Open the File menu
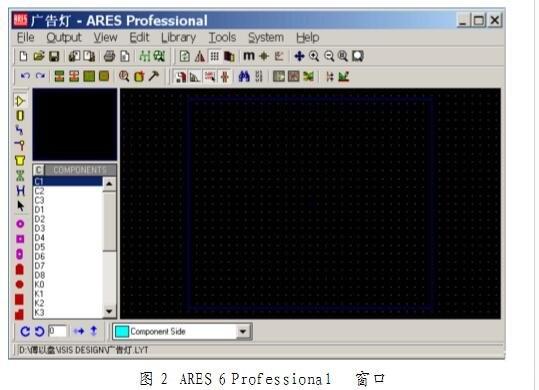Viewport: 539px width, 390px height. (x=25, y=37)
